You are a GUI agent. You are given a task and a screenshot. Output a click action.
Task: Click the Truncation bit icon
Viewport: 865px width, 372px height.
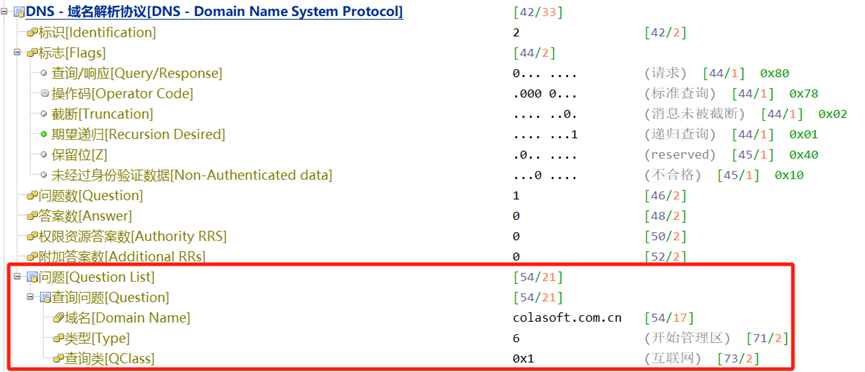pos(44,114)
